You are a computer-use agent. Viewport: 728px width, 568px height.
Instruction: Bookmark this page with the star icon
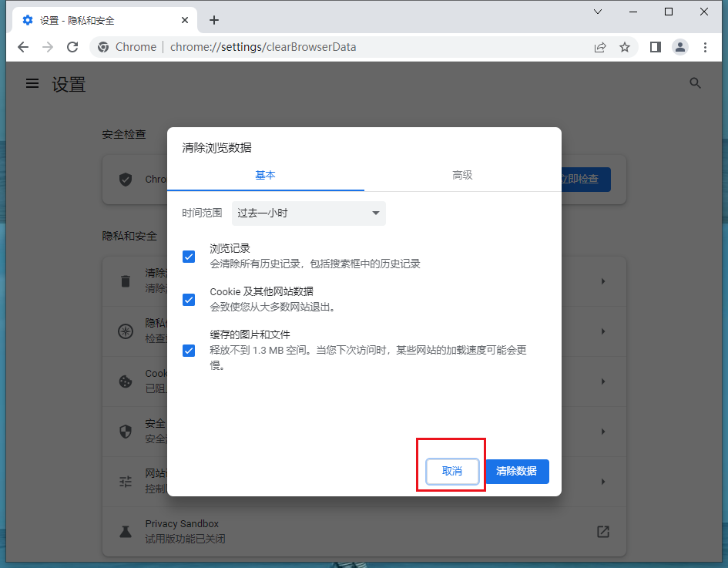click(625, 47)
